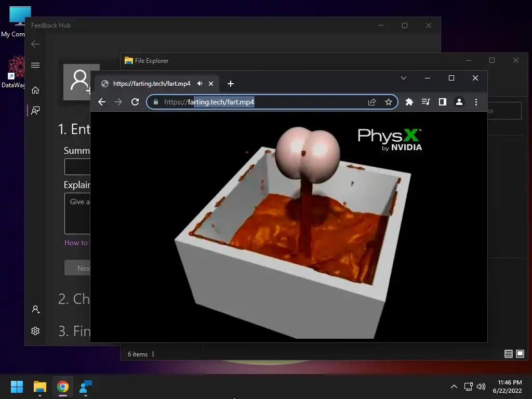Open the 'How to' link in Feedback Hub
532x399 pixels.
click(x=76, y=243)
